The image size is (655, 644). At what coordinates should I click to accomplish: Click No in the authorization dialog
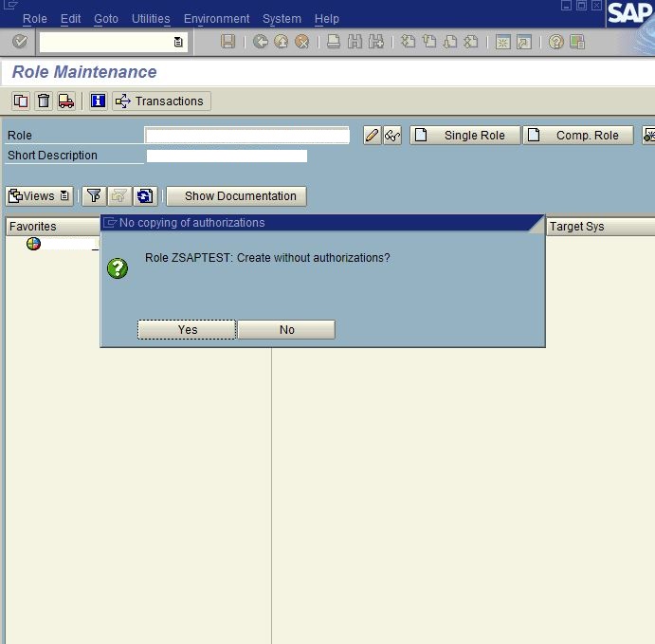tap(286, 330)
